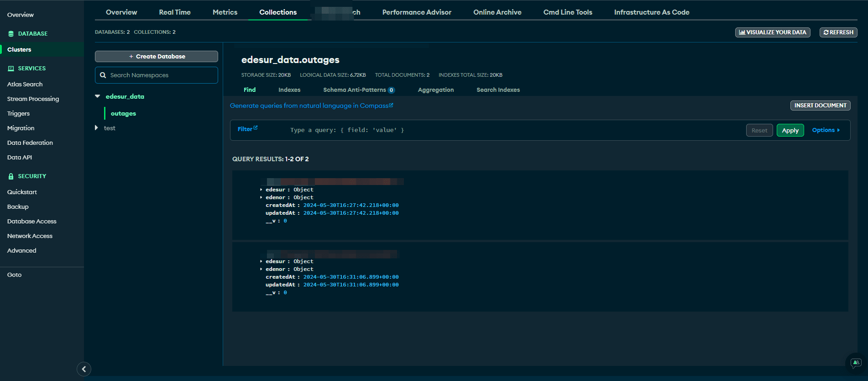Open Migration in the sidebar
The height and width of the screenshot is (381, 868).
point(21,128)
